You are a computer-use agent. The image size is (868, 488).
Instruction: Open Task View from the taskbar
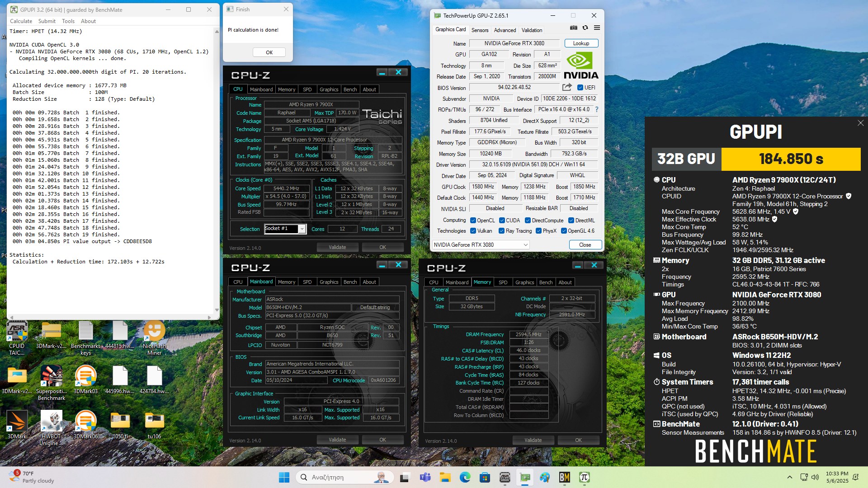(x=405, y=477)
